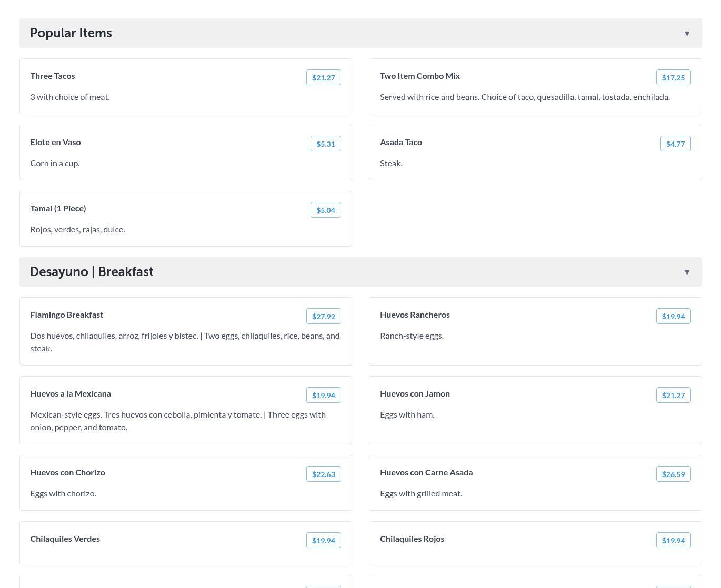
Task: Collapse the Desayuno | Breakfast section arrow
Action: click(687, 272)
